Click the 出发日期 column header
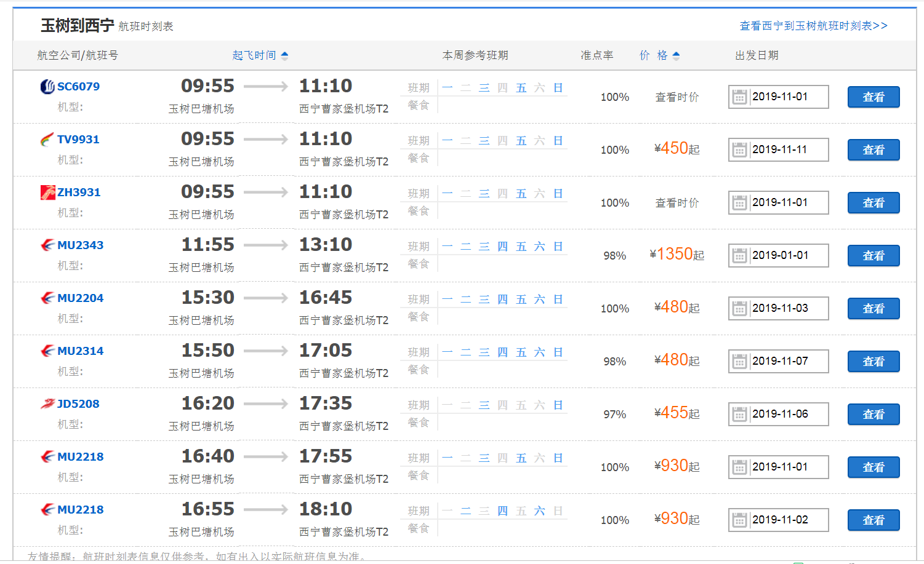924x564 pixels. tap(757, 55)
